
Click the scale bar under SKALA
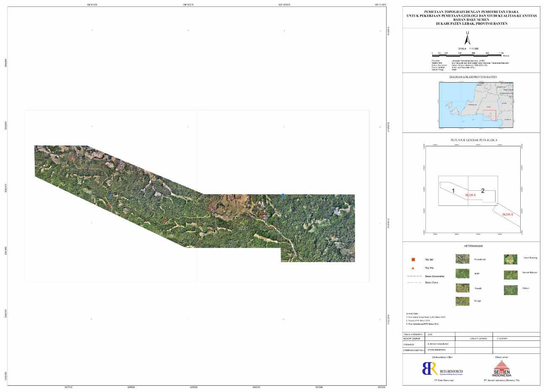468,55
